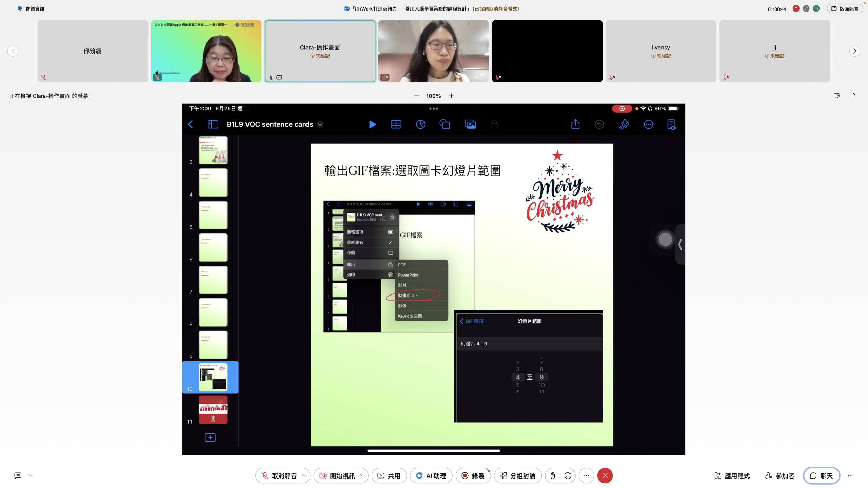Open the format paintbrush panel
The height and width of the screenshot is (488, 868).
[x=624, y=124]
